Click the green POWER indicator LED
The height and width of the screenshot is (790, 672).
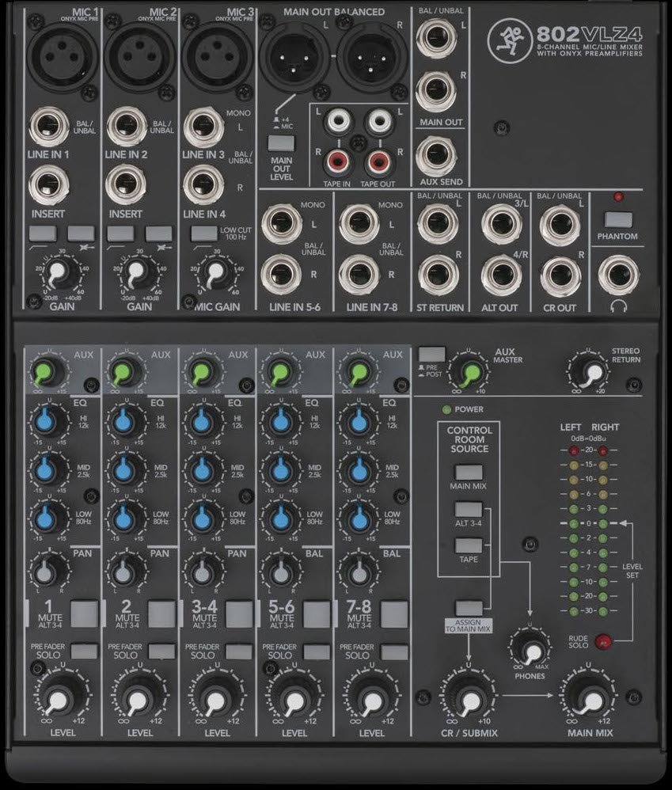pyautogui.click(x=446, y=409)
